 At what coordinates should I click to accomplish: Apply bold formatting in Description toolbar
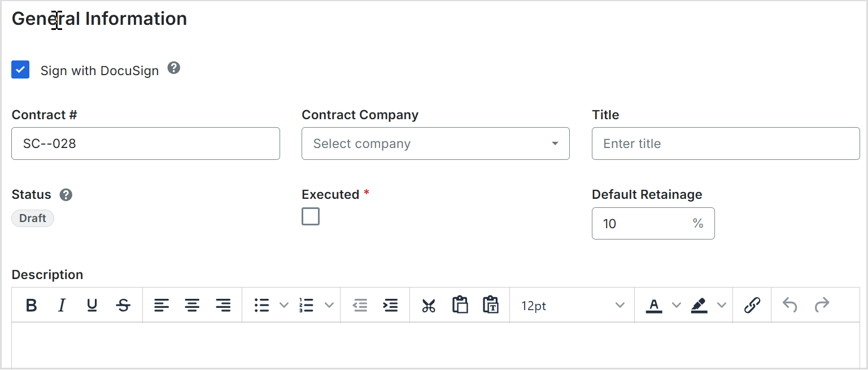[32, 306]
